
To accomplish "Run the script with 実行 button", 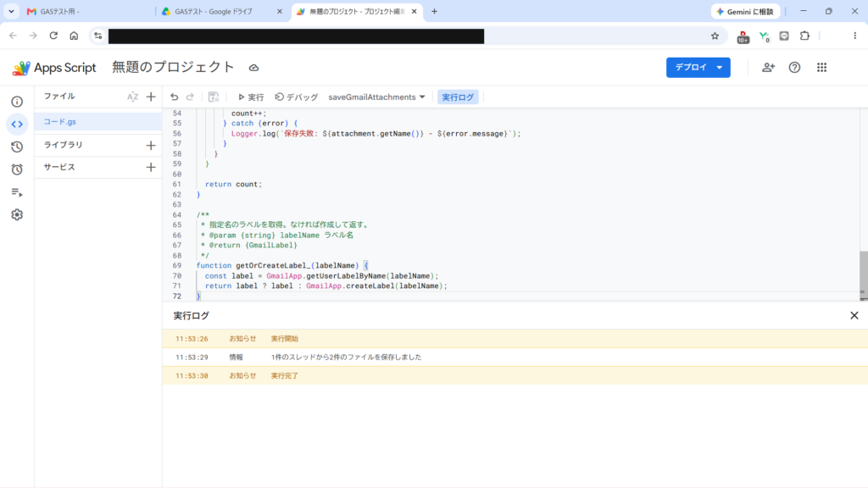I will tap(251, 97).
